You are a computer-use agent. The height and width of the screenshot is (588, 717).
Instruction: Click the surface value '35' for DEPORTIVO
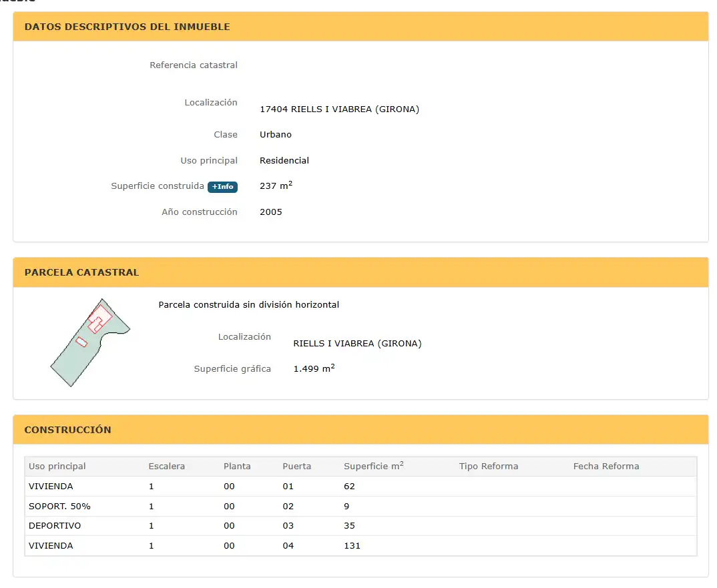tap(349, 526)
